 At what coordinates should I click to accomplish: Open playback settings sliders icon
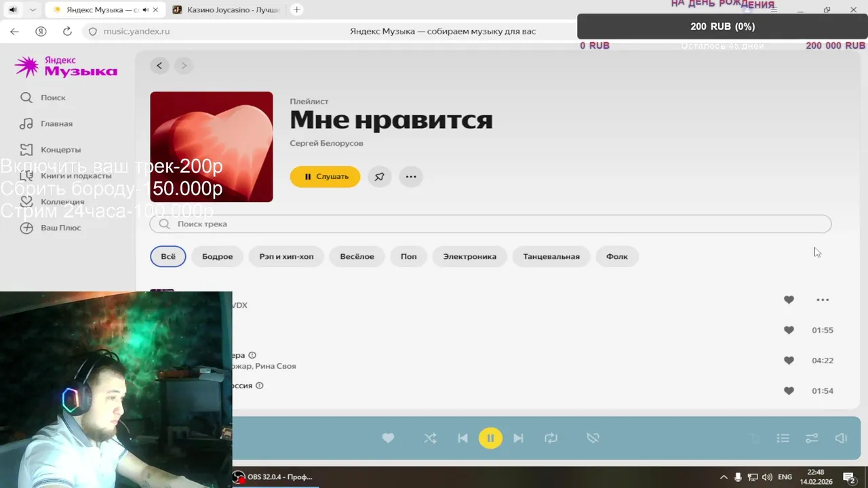(x=812, y=439)
